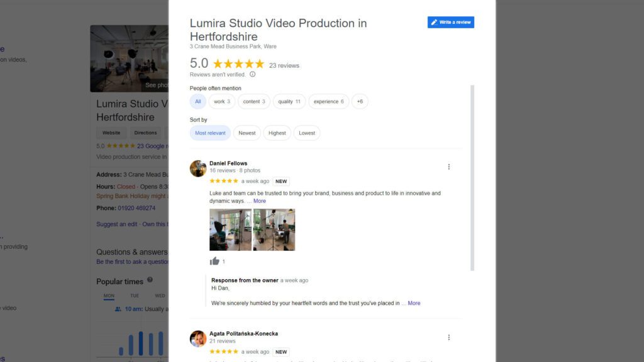The image size is (644, 362).
Task: Sort reviews by Newest
Action: [247, 133]
